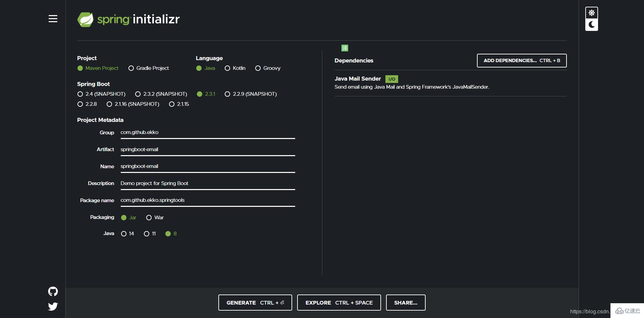Choose War packaging option

click(x=155, y=218)
